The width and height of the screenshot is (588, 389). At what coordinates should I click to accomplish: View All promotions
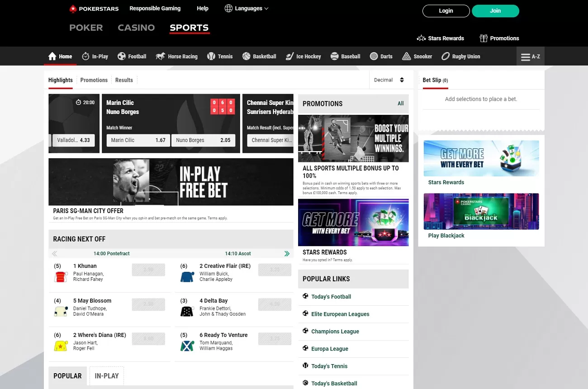click(x=400, y=104)
